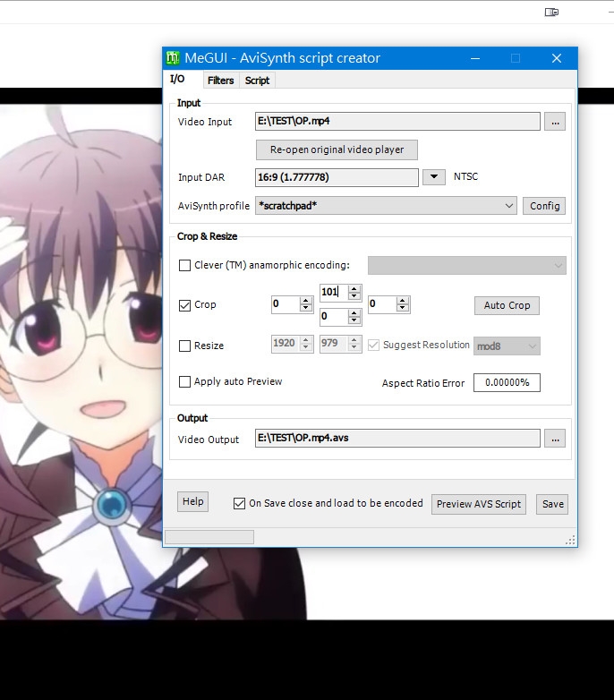Save the AviSynth script

[552, 504]
